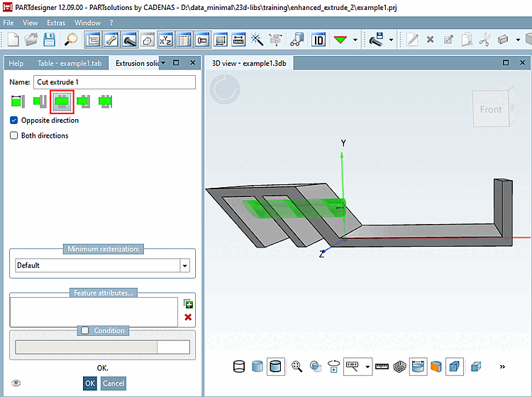Screen dimensions: 532x397
Task: Enable the Both directions checkbox
Action: click(14, 135)
